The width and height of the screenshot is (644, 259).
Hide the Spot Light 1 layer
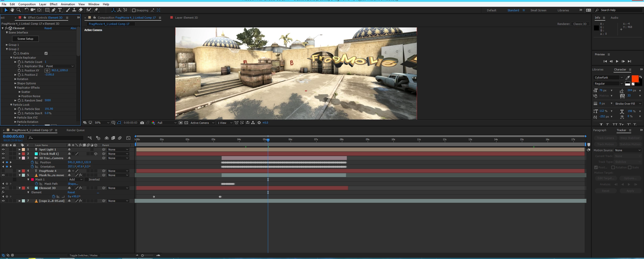3,150
